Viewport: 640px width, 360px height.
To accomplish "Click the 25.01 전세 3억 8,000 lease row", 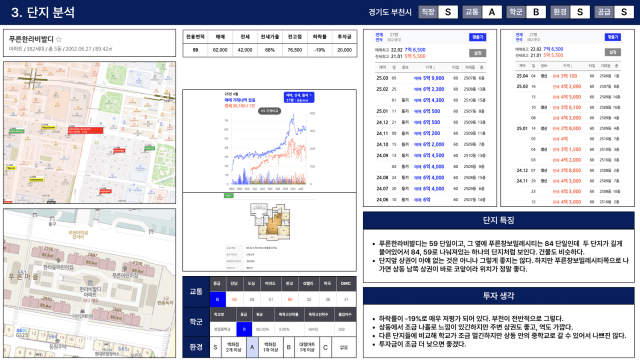I will tap(567, 129).
